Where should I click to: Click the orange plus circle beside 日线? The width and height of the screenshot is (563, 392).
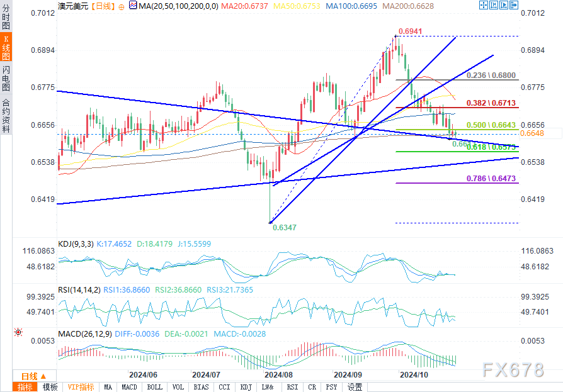tap(122, 7)
